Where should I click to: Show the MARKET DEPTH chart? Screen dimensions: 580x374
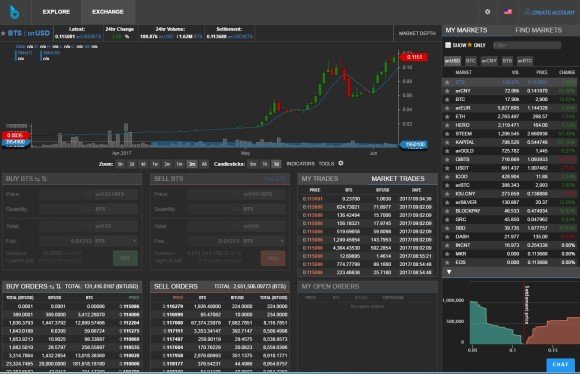point(417,33)
